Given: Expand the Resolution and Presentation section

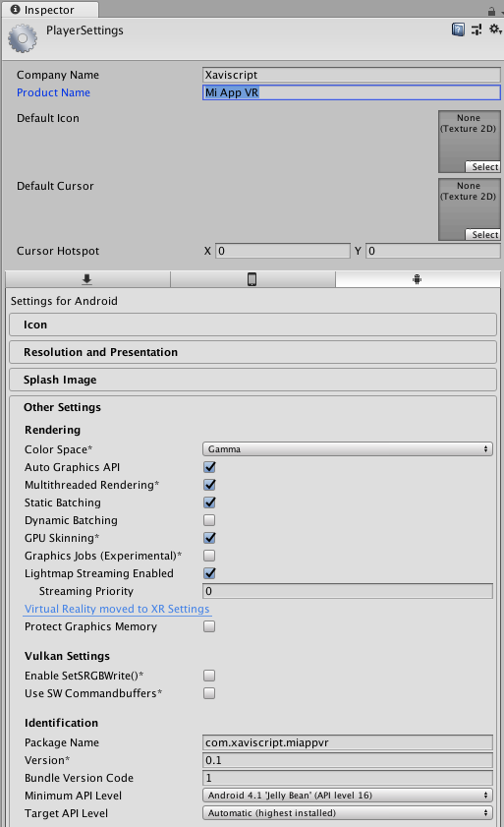Looking at the screenshot, I should [253, 352].
